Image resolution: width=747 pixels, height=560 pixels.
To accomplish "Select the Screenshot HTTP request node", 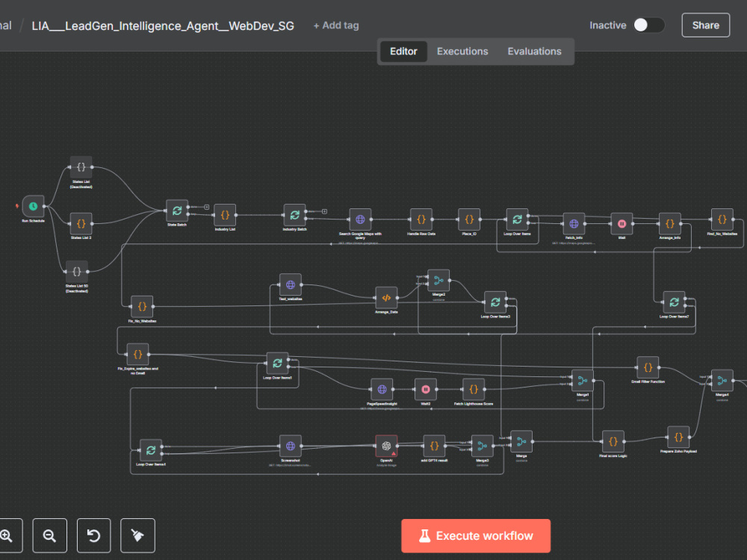I will (x=290, y=447).
